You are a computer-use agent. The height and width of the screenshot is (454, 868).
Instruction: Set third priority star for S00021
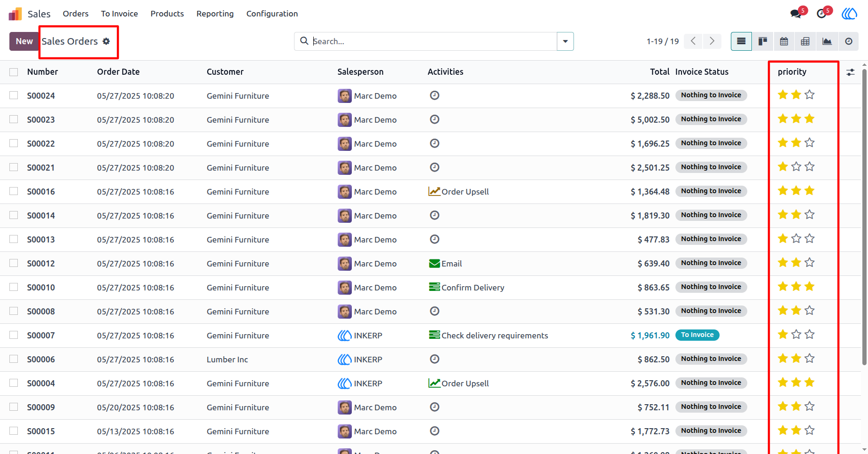809,167
